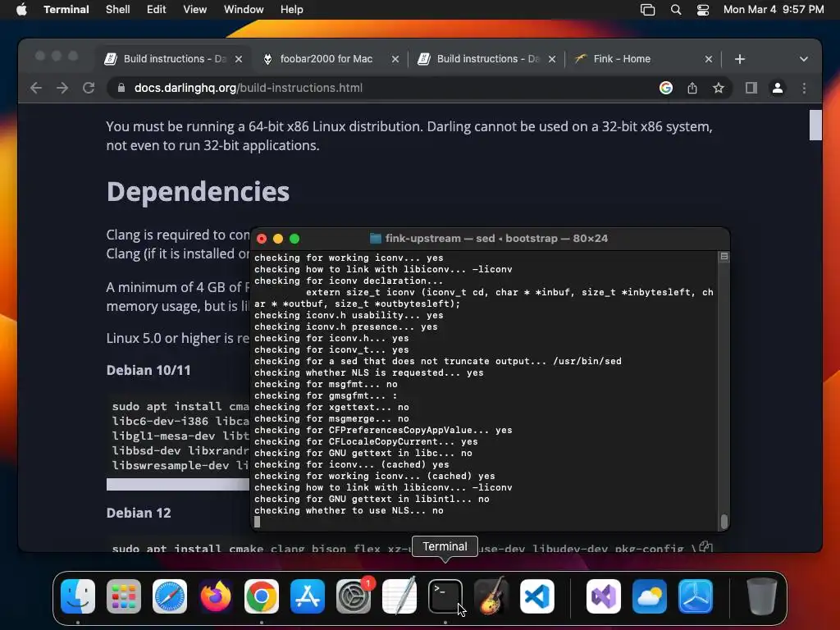The image size is (840, 630).
Task: View site lock info in address bar
Action: pyautogui.click(x=121, y=88)
